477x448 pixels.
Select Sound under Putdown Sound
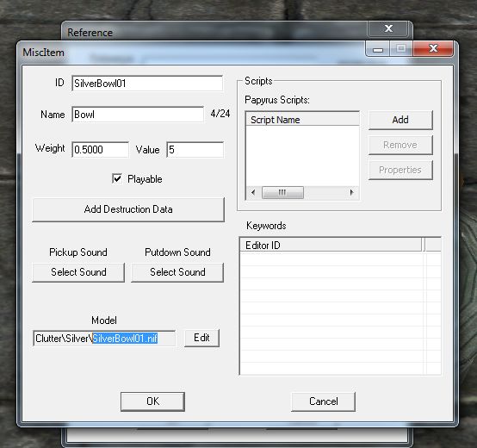click(x=177, y=272)
